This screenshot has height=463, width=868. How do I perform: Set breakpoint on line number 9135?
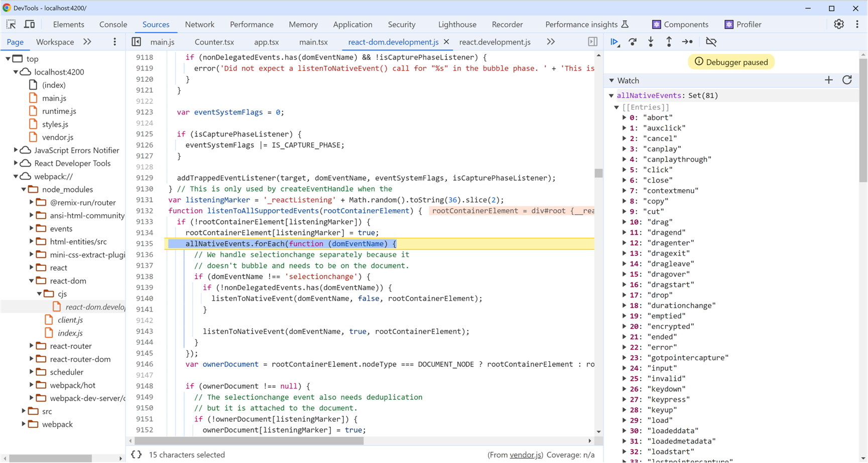tap(145, 243)
